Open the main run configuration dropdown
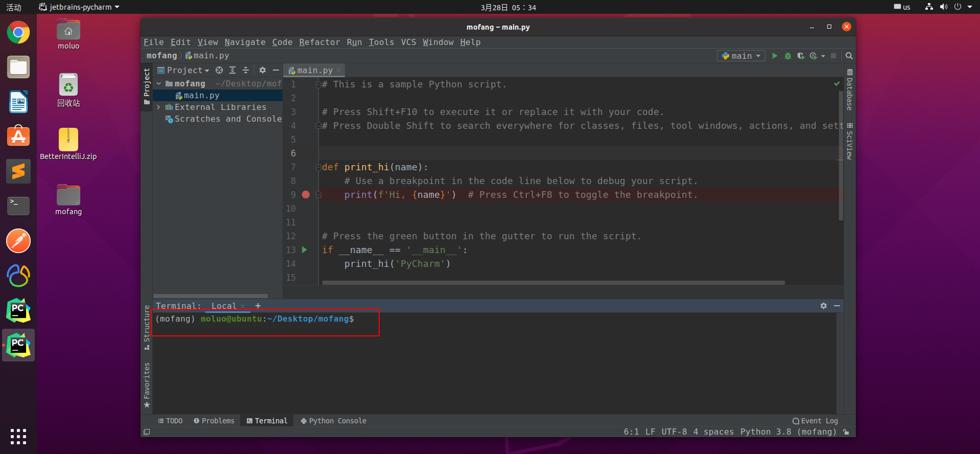Image resolution: width=980 pixels, height=454 pixels. (741, 56)
